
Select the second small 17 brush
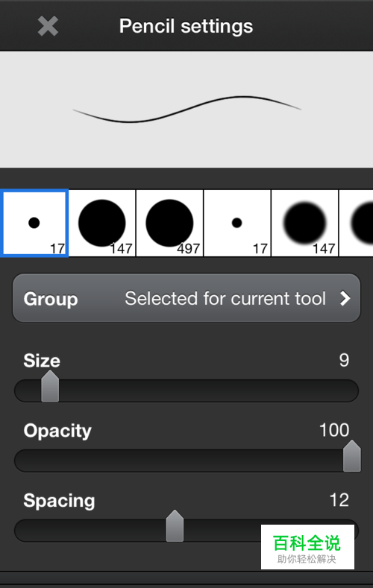click(237, 223)
